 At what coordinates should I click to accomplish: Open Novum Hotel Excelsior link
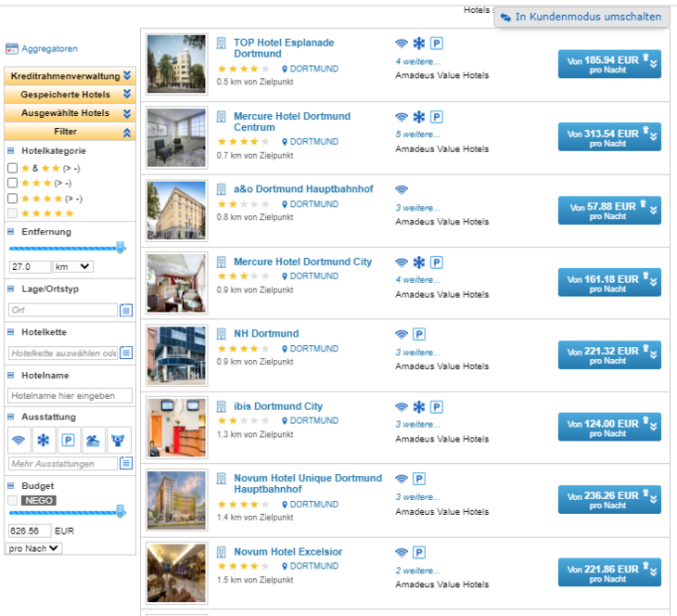point(288,552)
